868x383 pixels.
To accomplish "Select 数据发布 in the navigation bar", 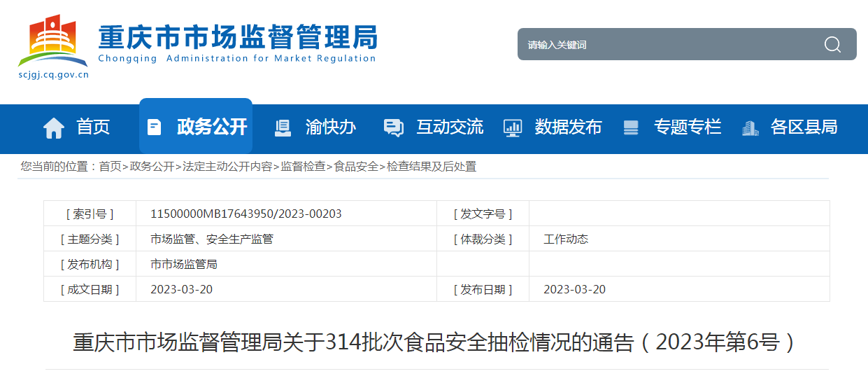I will pyautogui.click(x=568, y=127).
